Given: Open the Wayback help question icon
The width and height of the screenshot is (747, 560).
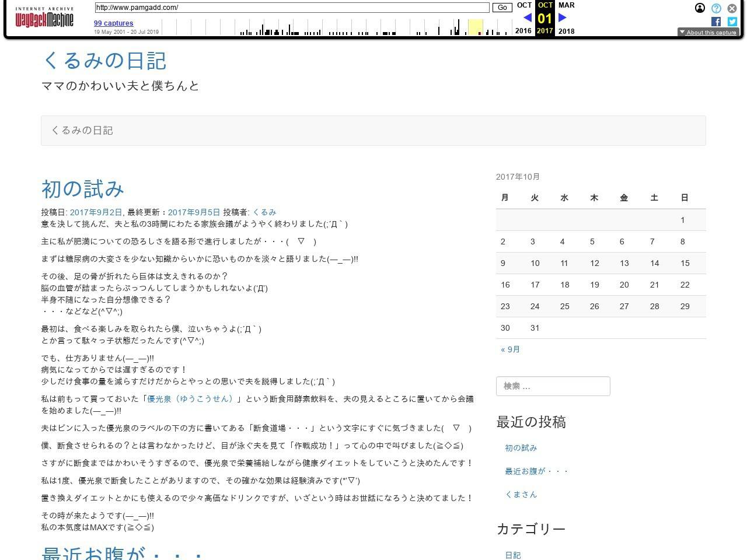Looking at the screenshot, I should (716, 8).
